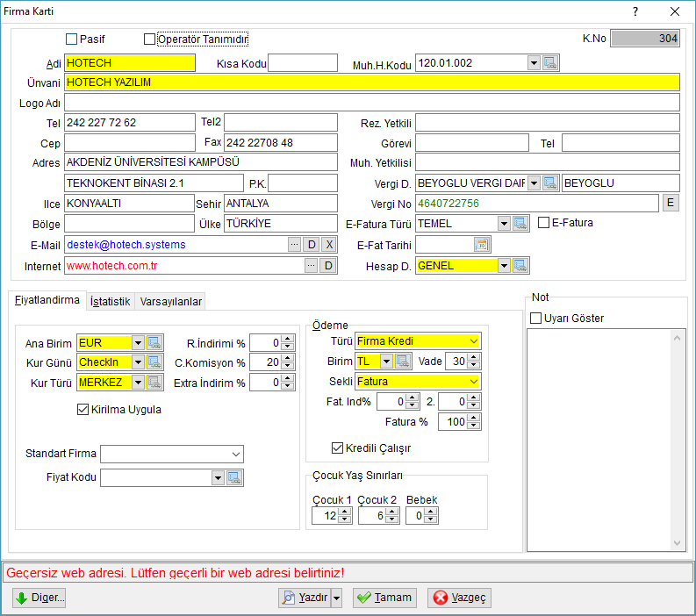Click the Vade spinner arrows

(x=474, y=362)
